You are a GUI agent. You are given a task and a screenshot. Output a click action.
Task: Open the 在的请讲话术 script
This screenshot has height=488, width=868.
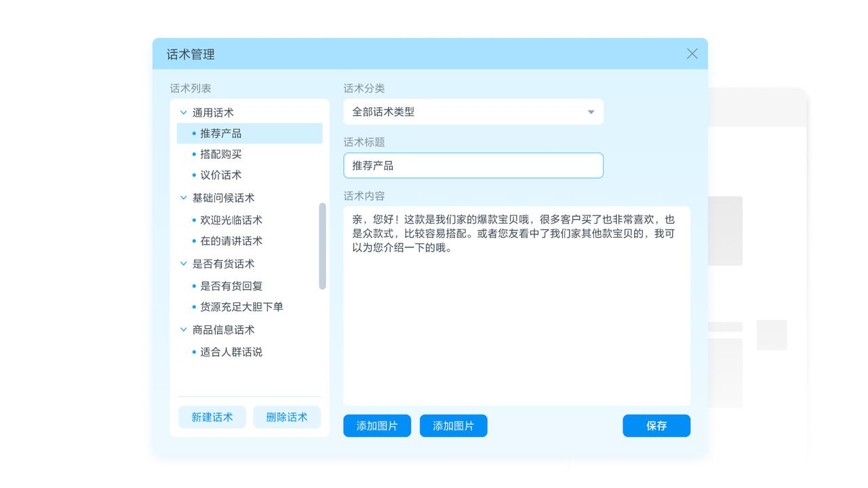click(x=231, y=241)
